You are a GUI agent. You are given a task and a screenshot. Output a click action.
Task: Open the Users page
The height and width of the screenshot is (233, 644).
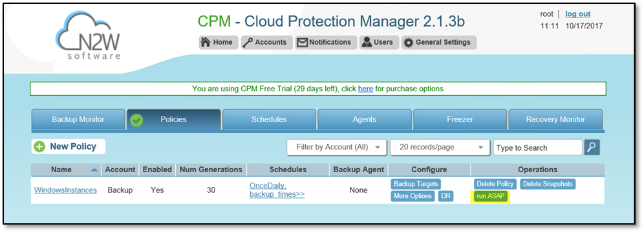(378, 42)
